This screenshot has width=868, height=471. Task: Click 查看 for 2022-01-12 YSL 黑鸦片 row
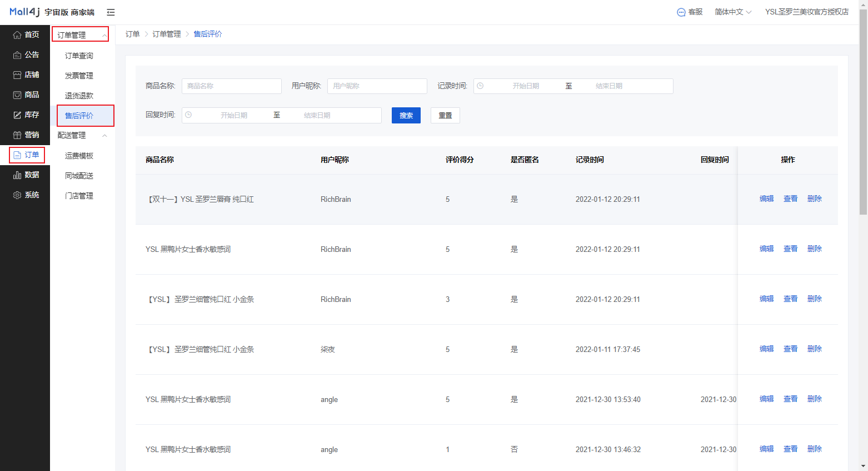[x=791, y=249]
